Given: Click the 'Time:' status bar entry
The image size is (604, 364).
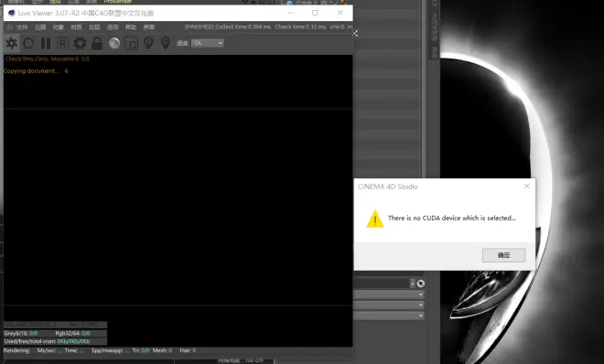Looking at the screenshot, I should click(74, 350).
